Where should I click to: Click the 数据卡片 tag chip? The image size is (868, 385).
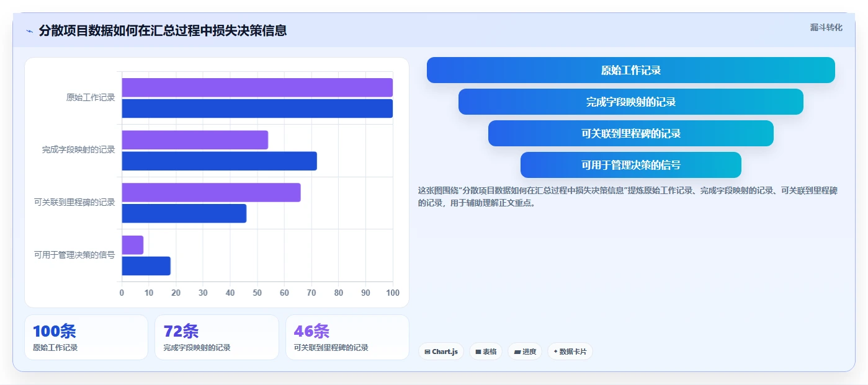point(570,352)
